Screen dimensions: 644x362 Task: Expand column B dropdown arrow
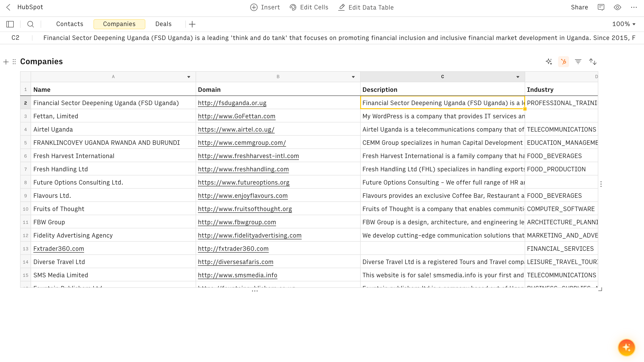click(x=353, y=77)
